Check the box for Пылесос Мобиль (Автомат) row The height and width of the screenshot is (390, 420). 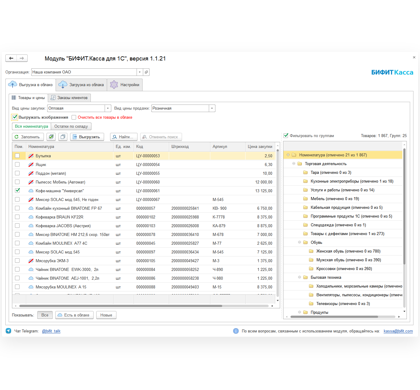[x=17, y=182]
